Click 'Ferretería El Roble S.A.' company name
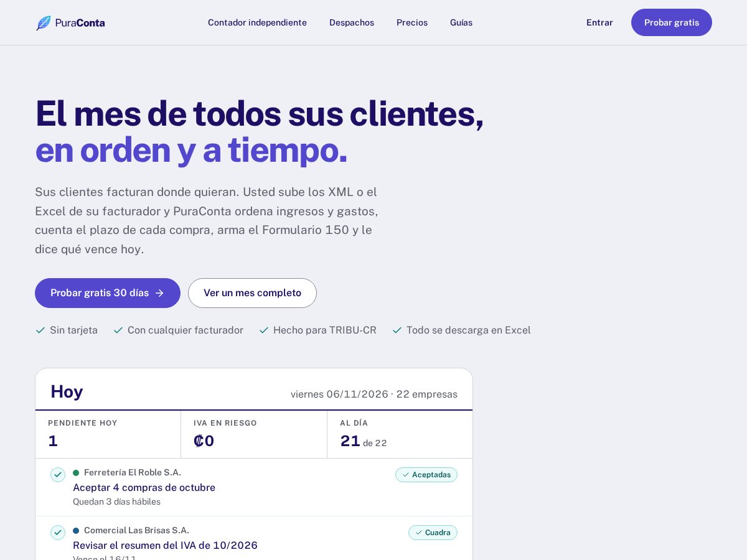The height and width of the screenshot is (560, 747). click(133, 473)
